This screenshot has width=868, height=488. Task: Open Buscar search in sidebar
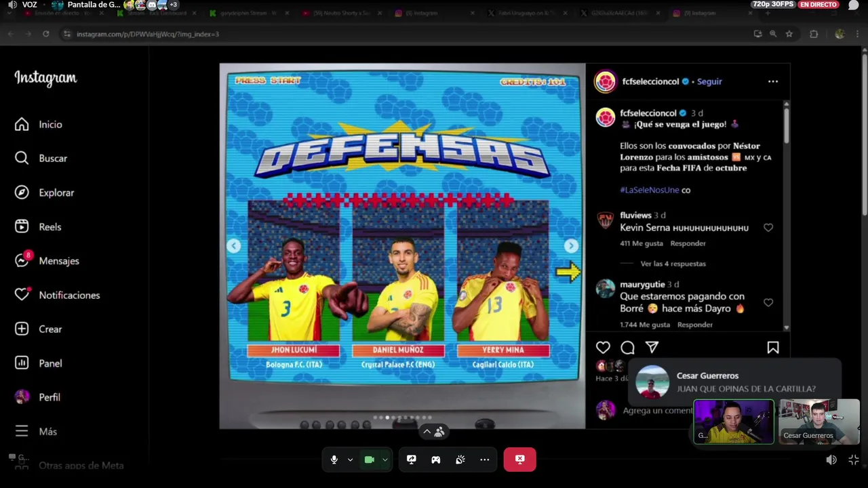[41, 159]
